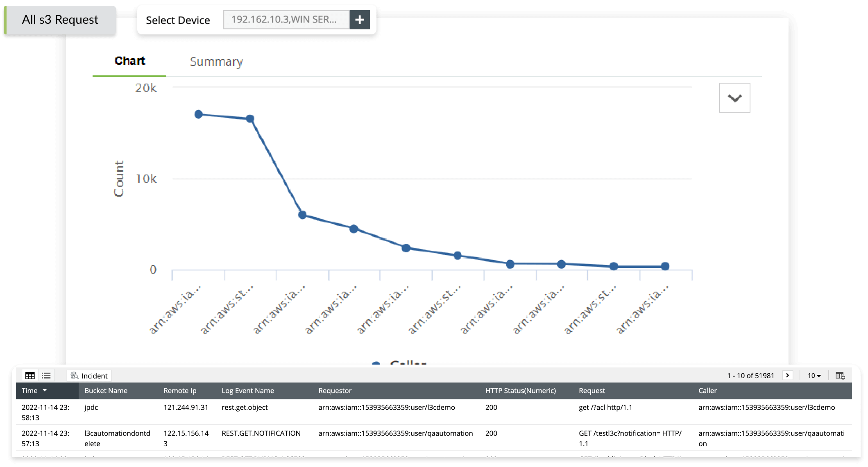Switch to table grid view

click(29, 375)
